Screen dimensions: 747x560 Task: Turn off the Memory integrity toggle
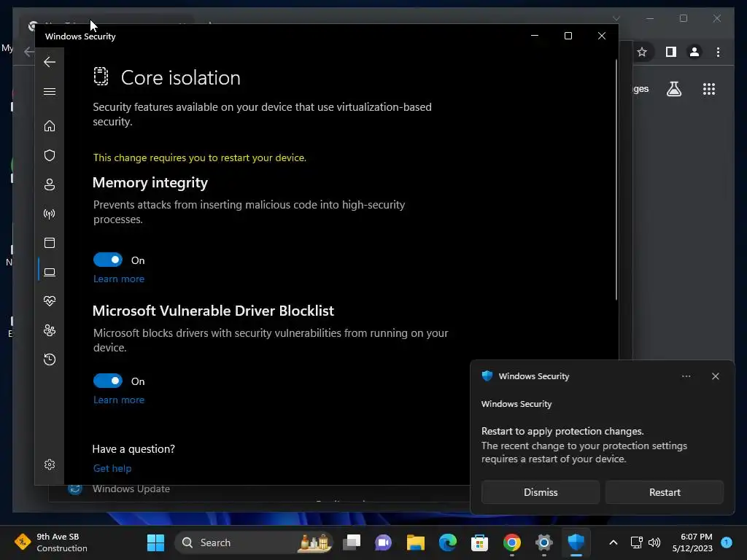[x=108, y=260]
